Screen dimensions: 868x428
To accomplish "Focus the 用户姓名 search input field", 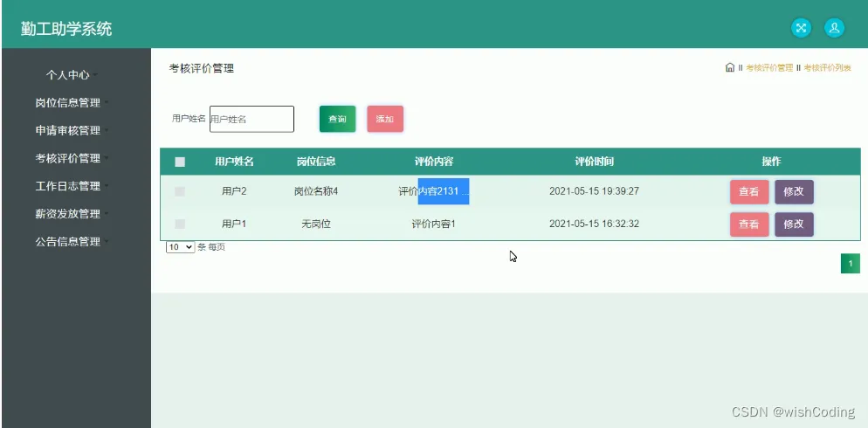I will (251, 119).
